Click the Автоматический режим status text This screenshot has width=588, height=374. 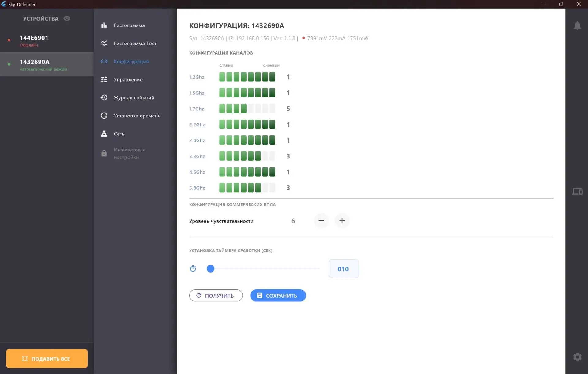tap(43, 69)
